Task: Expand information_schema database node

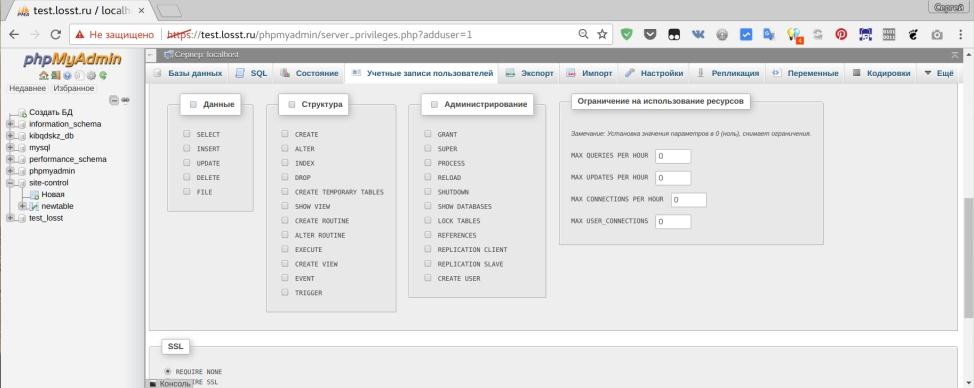Action: pos(10,124)
